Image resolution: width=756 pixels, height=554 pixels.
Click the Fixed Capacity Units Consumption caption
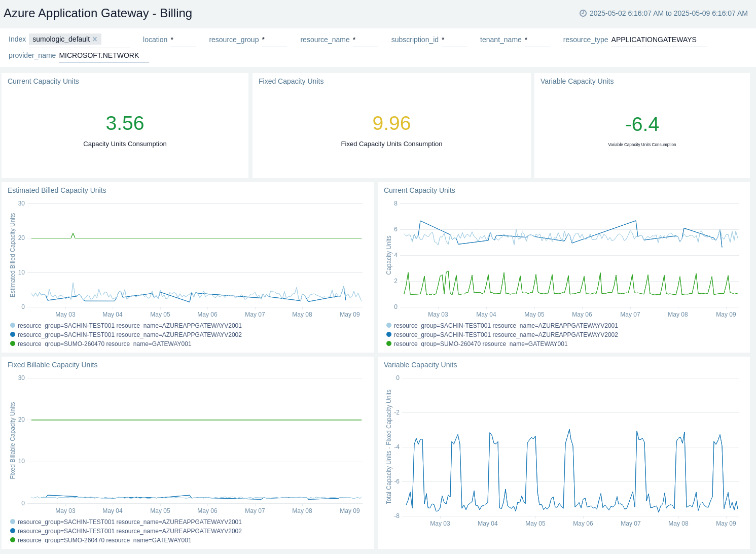pos(391,144)
